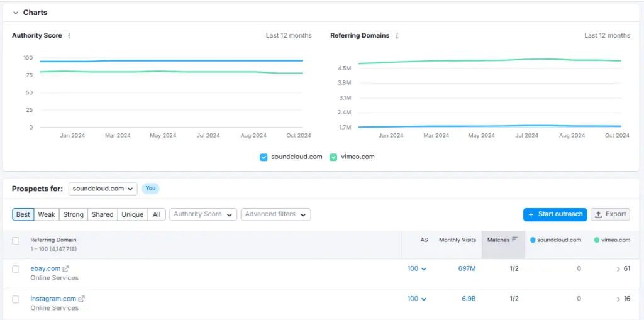Select the Unique tab

pyautogui.click(x=132, y=214)
